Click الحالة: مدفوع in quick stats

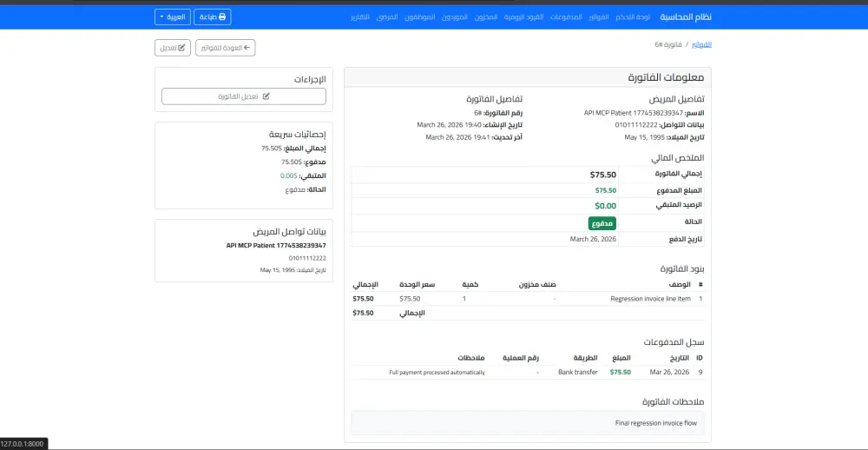coord(306,189)
